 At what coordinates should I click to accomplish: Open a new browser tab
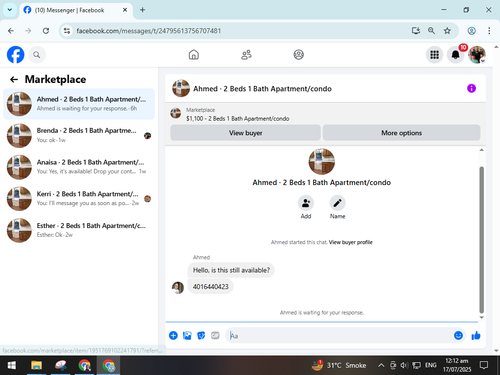click(142, 10)
